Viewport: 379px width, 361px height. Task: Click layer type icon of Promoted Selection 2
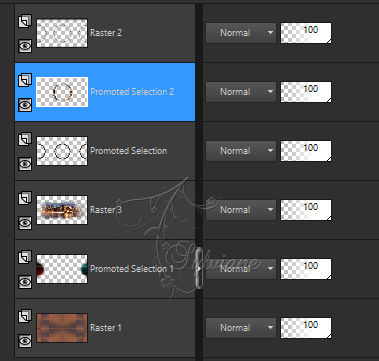coord(25,80)
